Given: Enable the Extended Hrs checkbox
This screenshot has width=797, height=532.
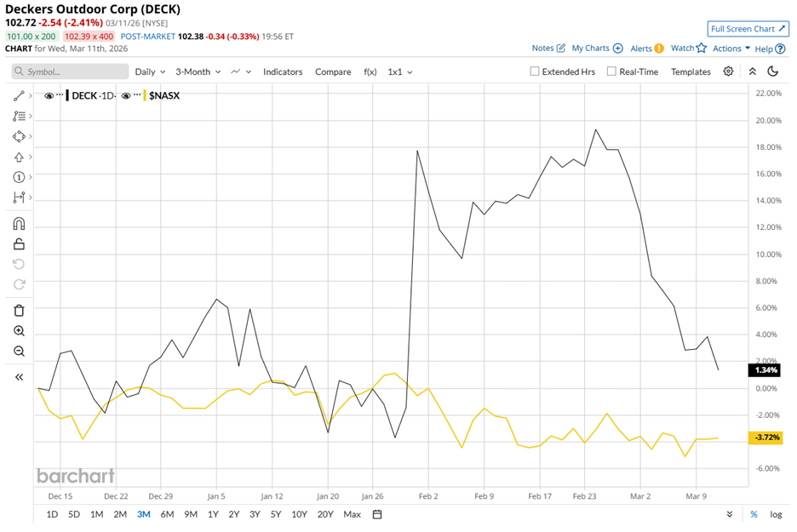Looking at the screenshot, I should pos(535,72).
